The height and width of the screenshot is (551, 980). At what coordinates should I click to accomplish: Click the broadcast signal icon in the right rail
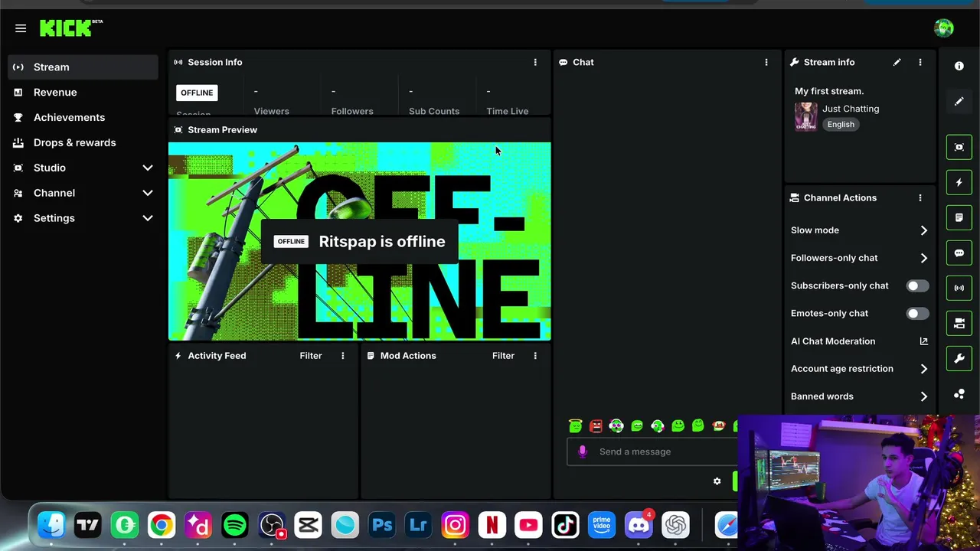pos(959,288)
